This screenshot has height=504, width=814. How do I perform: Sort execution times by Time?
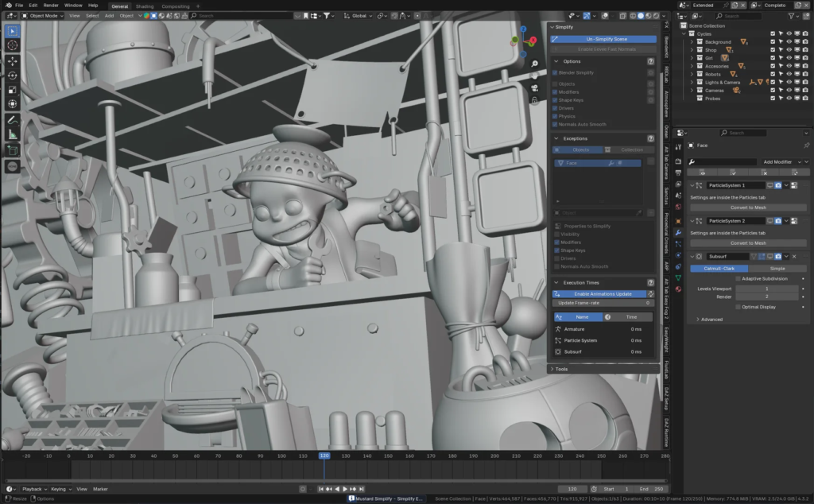(627, 317)
